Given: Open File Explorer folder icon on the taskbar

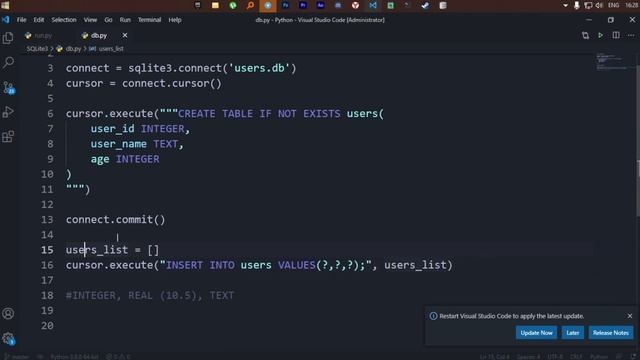Looking at the screenshot, I should point(215,5).
